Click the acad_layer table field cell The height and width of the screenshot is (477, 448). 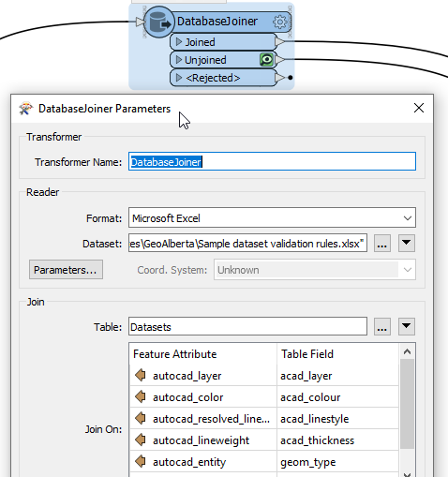pos(338,376)
